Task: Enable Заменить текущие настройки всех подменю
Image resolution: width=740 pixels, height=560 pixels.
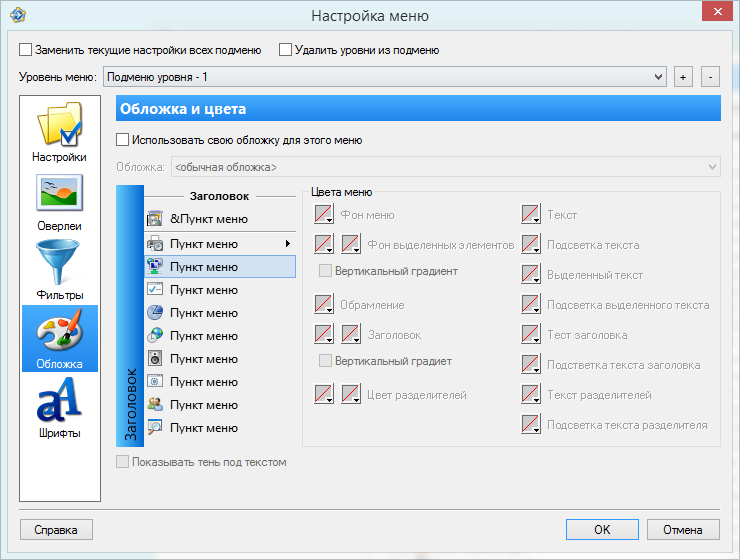Action: [26, 50]
